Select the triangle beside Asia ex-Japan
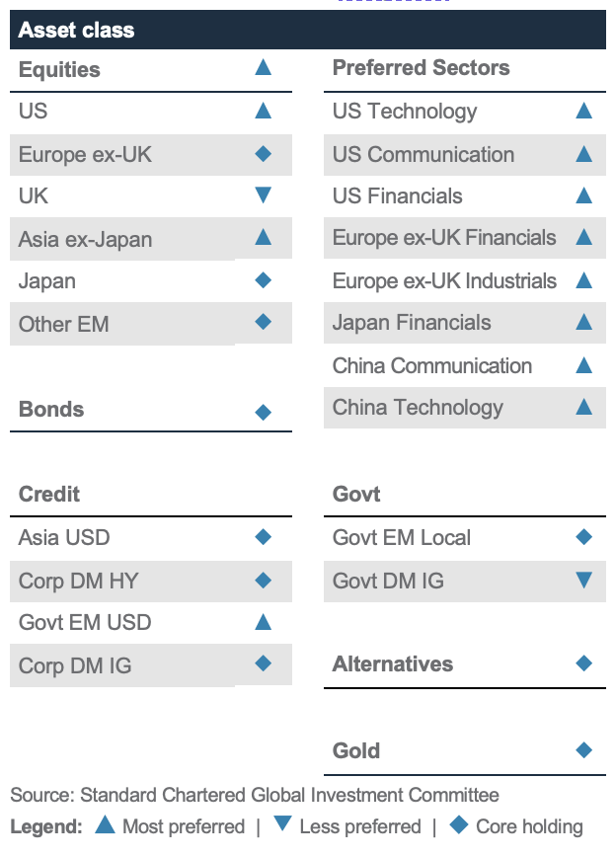This screenshot has width=616, height=857. (x=263, y=237)
